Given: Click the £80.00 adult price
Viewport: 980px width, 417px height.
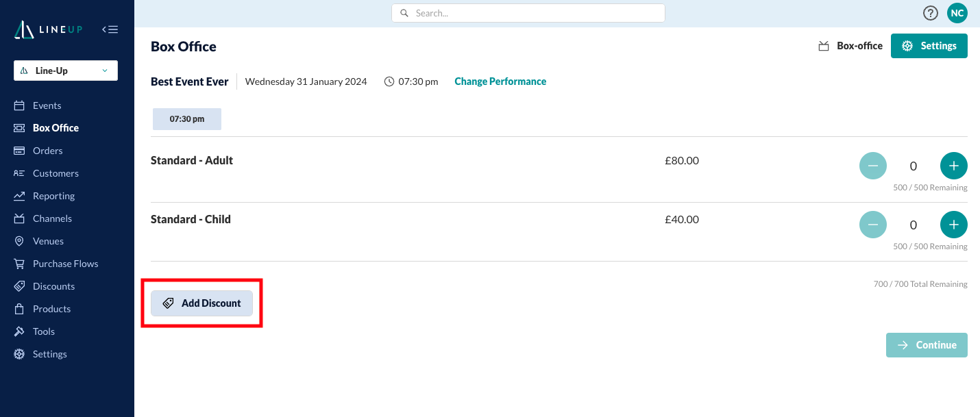Looking at the screenshot, I should pyautogui.click(x=682, y=161).
